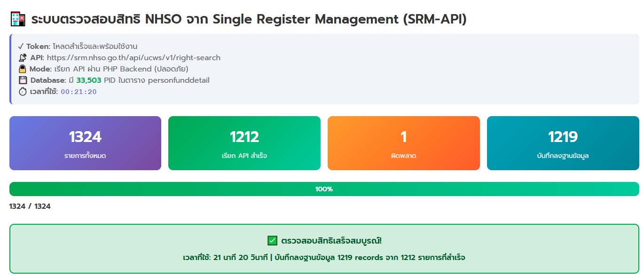Click the purple 1324 รายการทั้งหมด card
The width and height of the screenshot is (644, 276).
pyautogui.click(x=85, y=143)
